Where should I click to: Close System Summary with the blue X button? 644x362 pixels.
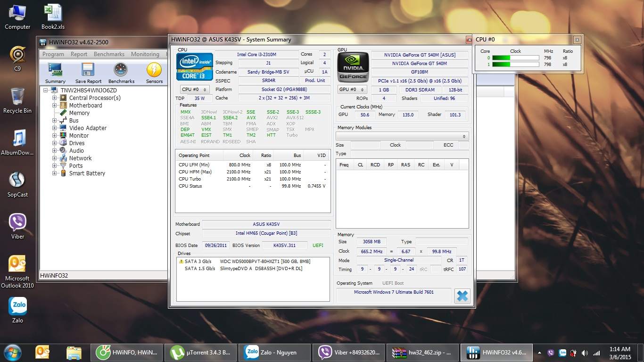point(462,296)
